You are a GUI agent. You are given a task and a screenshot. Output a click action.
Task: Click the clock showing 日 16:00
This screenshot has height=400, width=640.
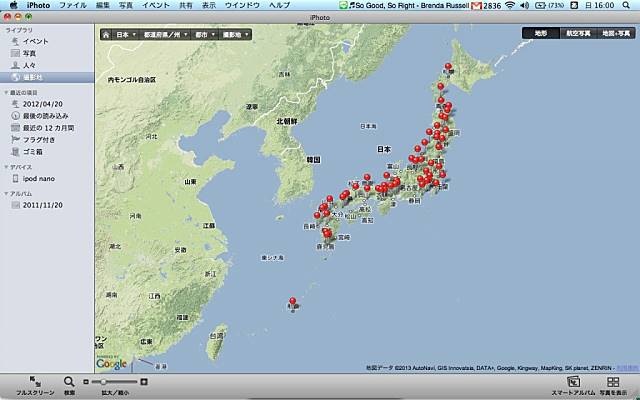coord(600,5)
